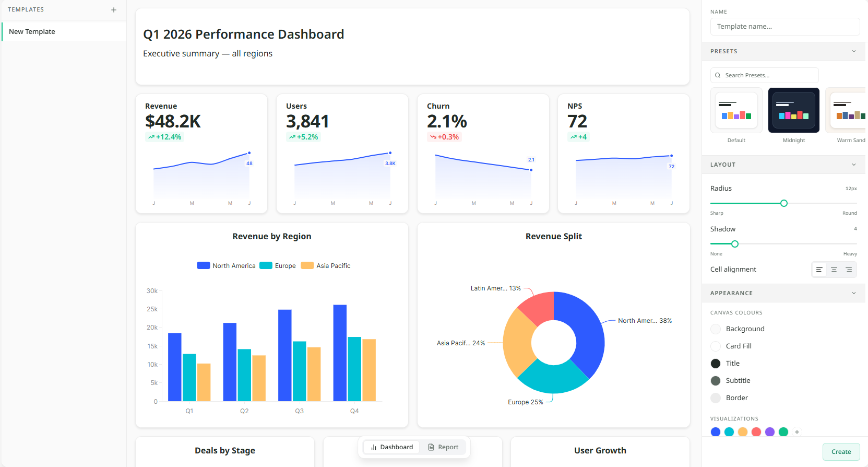868x467 pixels.
Task: Adjust the Shadow slider handle
Action: [x=735, y=244]
